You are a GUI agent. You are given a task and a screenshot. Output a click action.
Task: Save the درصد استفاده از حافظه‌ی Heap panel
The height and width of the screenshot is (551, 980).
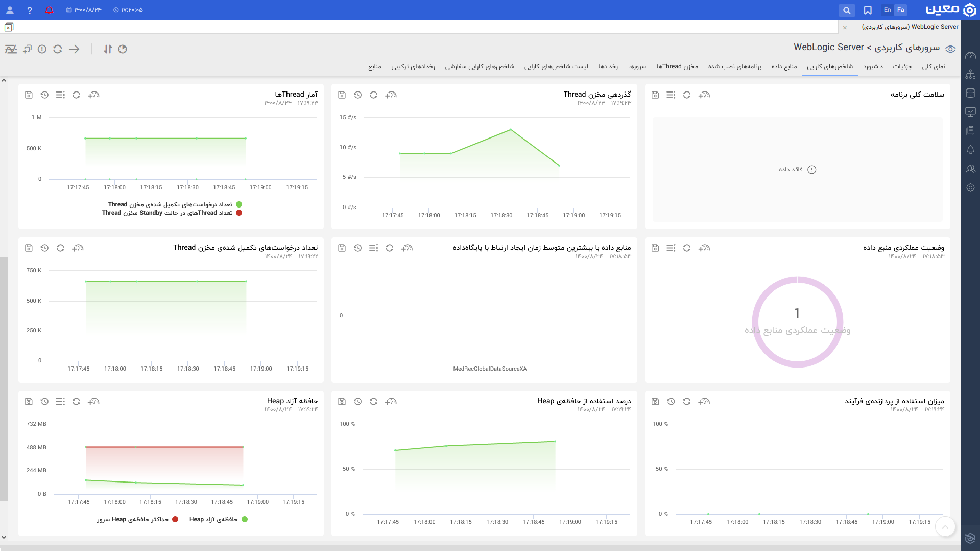click(342, 402)
